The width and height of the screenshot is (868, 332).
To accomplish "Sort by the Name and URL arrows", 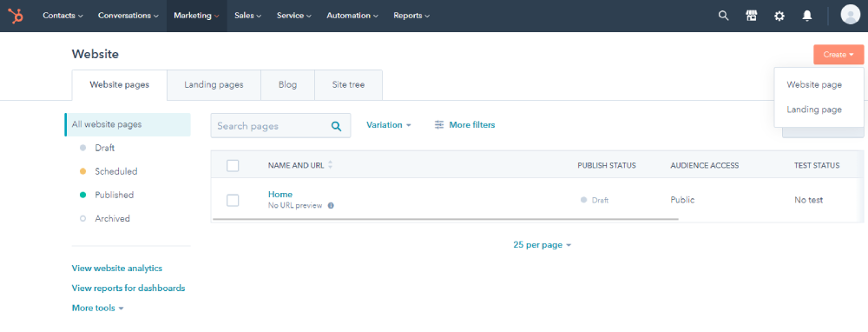I will tap(331, 164).
